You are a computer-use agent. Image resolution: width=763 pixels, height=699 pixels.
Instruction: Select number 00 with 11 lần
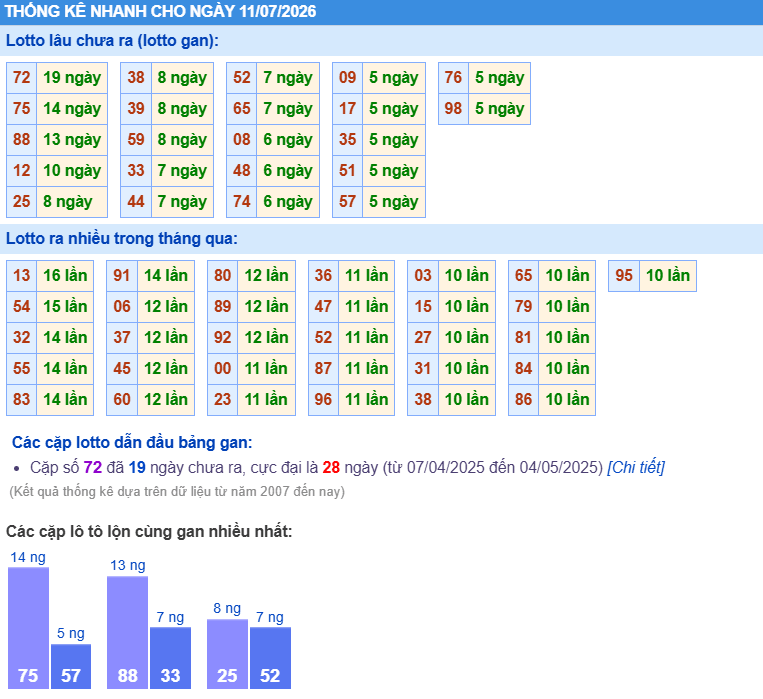tap(222, 368)
